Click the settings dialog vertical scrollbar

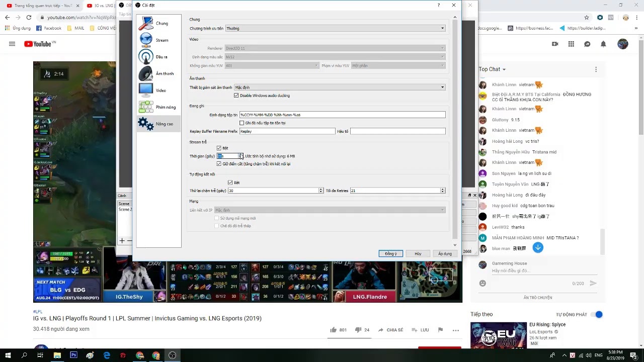[x=455, y=128]
